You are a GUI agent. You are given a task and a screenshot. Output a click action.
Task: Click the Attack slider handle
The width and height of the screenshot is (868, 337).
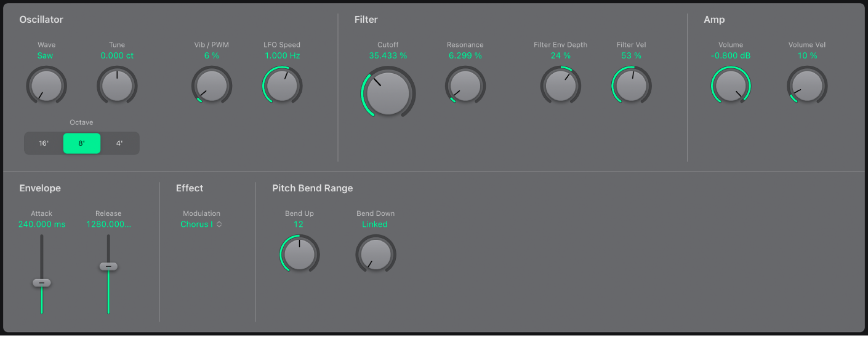(42, 283)
